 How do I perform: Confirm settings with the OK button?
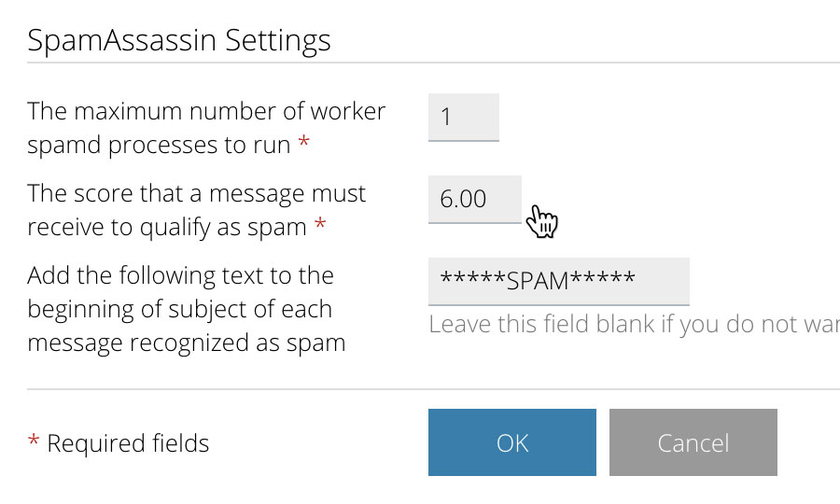(x=512, y=442)
